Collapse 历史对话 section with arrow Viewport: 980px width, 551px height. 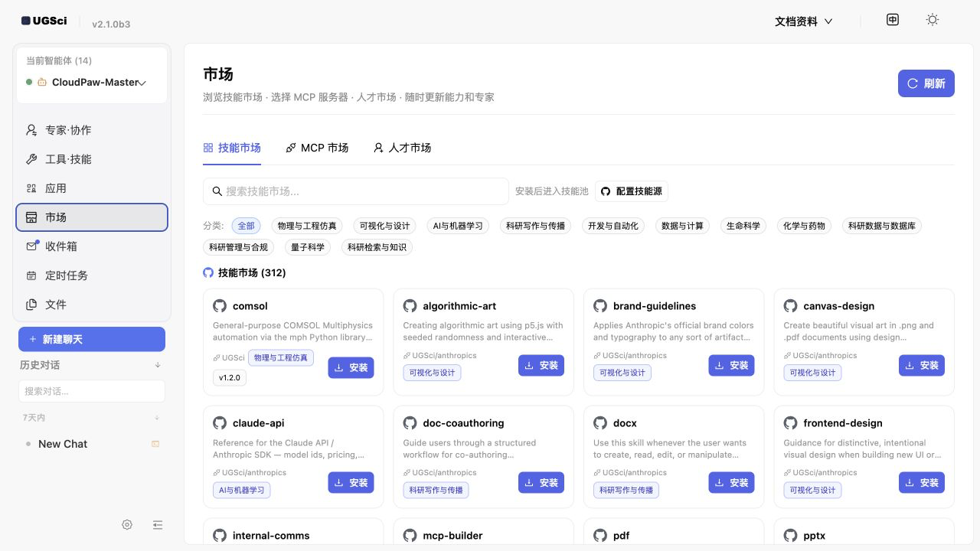click(158, 365)
